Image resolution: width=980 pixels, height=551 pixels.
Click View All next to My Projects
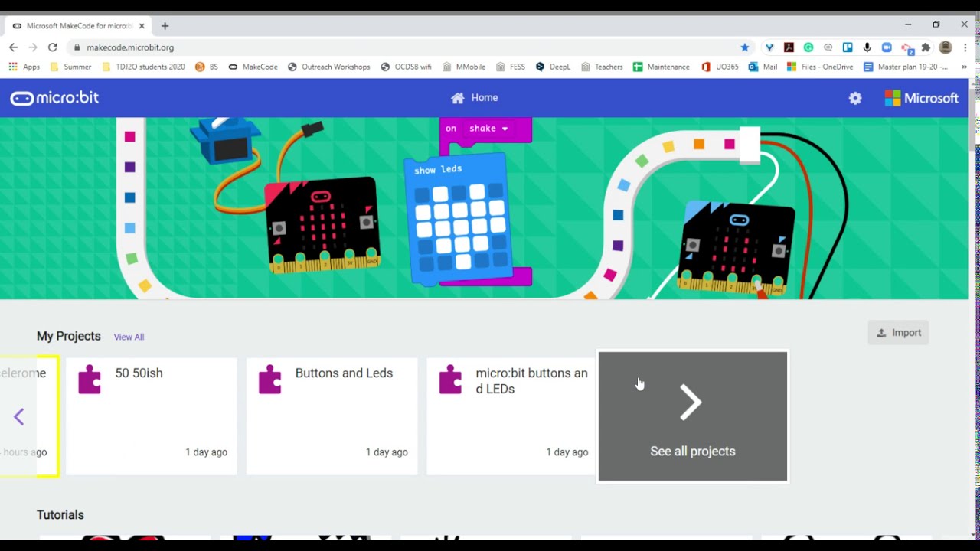click(x=129, y=337)
